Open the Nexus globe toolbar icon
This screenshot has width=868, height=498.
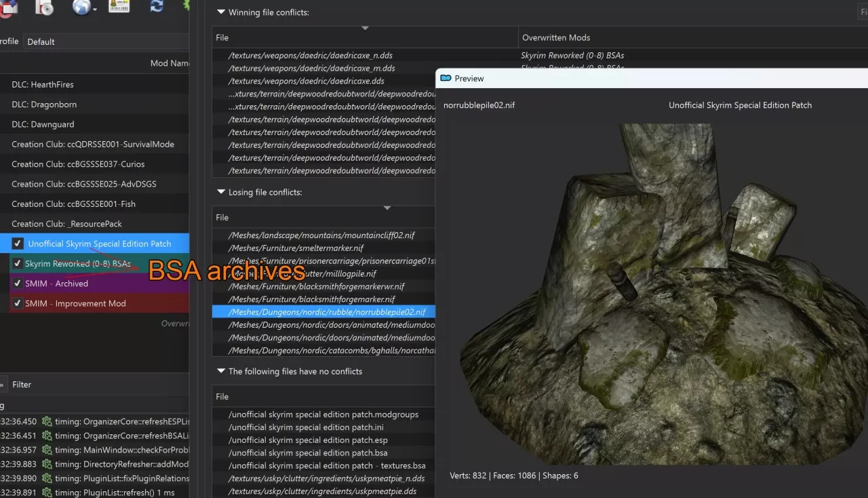[x=81, y=7]
